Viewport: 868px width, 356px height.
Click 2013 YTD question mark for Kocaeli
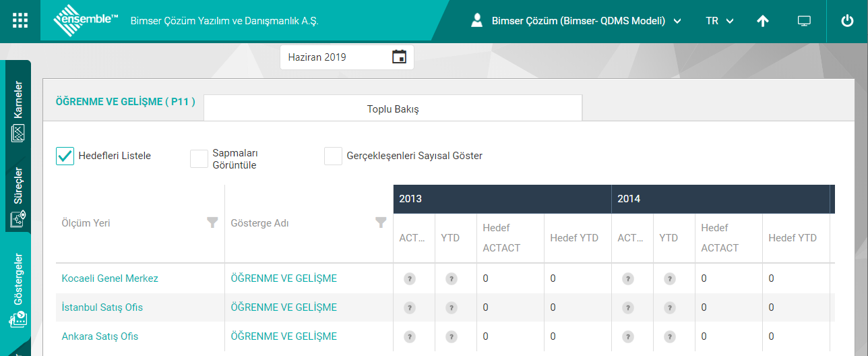[x=451, y=278]
